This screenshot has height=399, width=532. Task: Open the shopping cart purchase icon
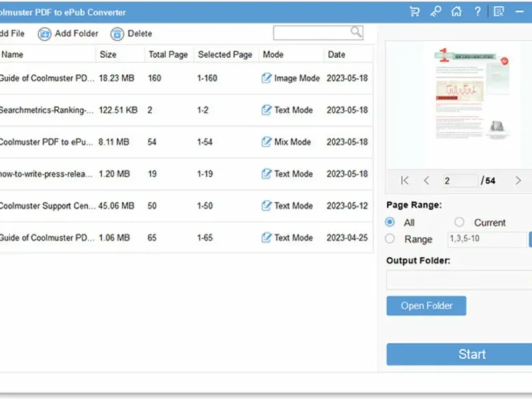(414, 12)
